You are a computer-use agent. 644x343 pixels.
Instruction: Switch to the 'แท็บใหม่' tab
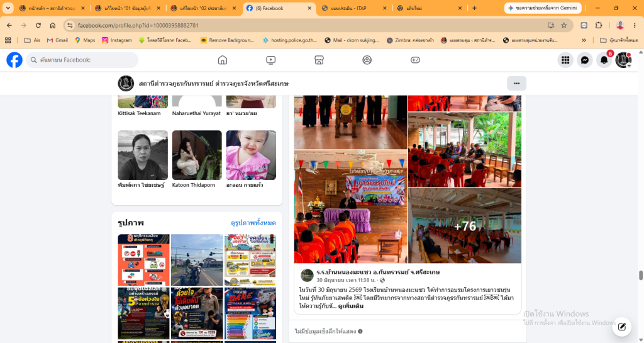(430, 8)
